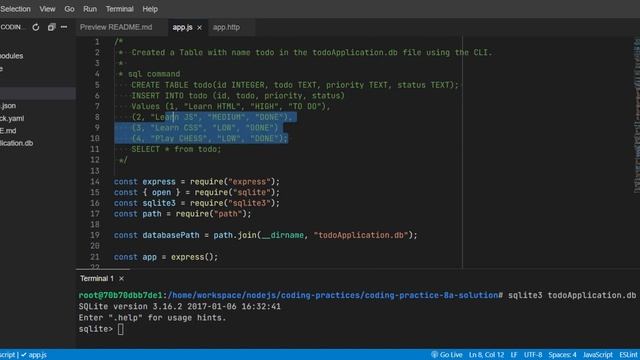The width and height of the screenshot is (640, 360).
Task: Click the const sqlite3 require line
Action: pyautogui.click(x=197, y=203)
